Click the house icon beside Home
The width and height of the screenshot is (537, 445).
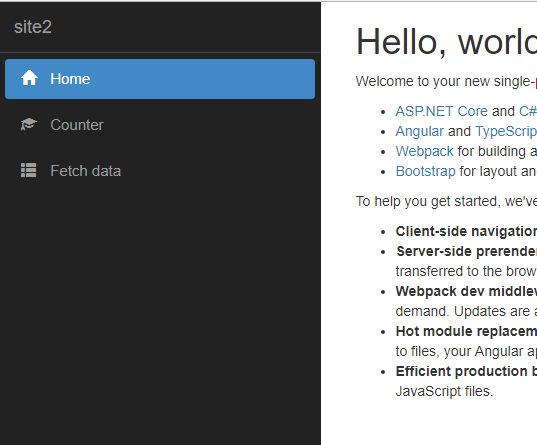[x=29, y=78]
